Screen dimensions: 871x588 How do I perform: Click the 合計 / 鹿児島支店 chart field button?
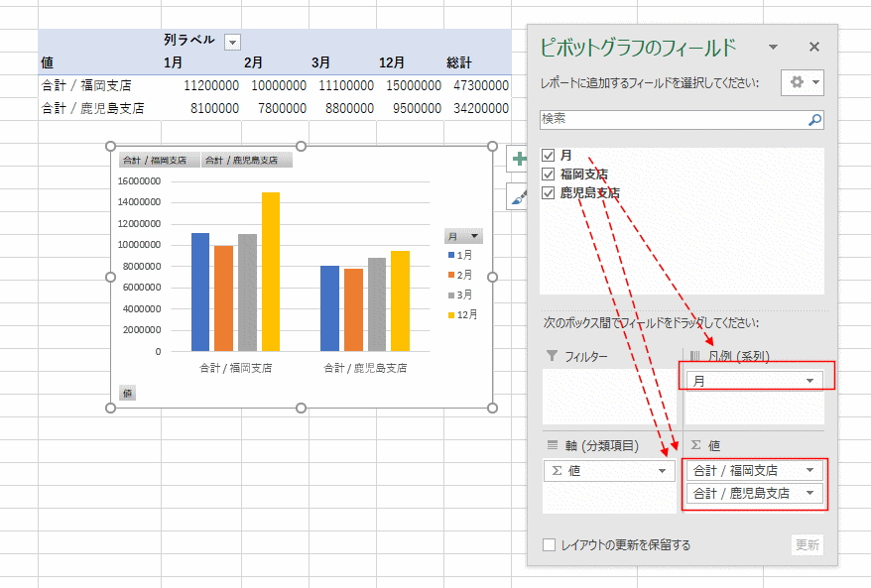click(x=246, y=161)
